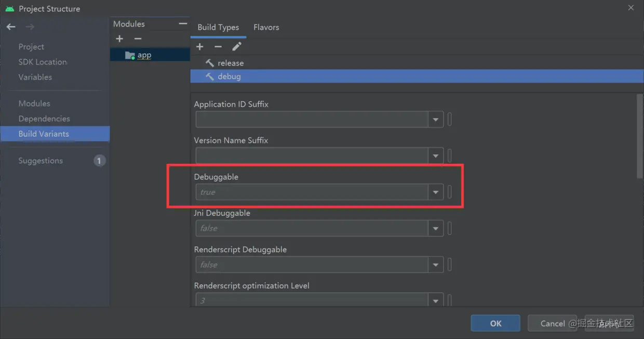Select the release build type

point(417,63)
